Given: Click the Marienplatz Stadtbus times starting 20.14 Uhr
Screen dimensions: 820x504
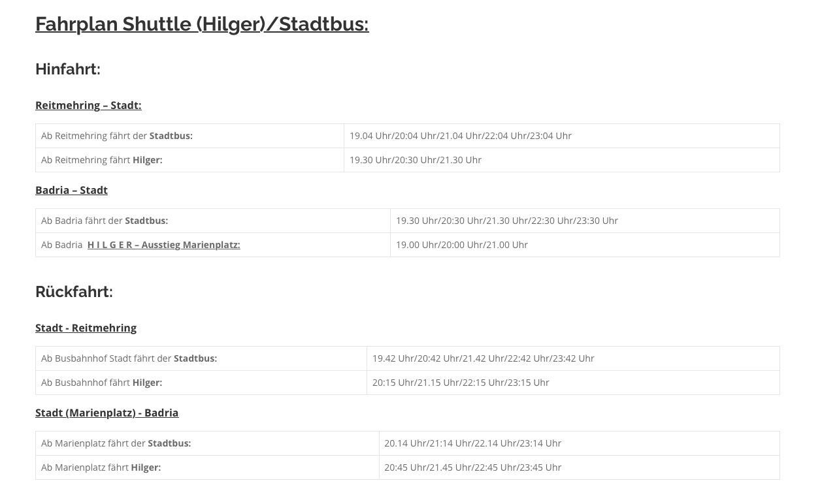Looking at the screenshot, I should [473, 443].
